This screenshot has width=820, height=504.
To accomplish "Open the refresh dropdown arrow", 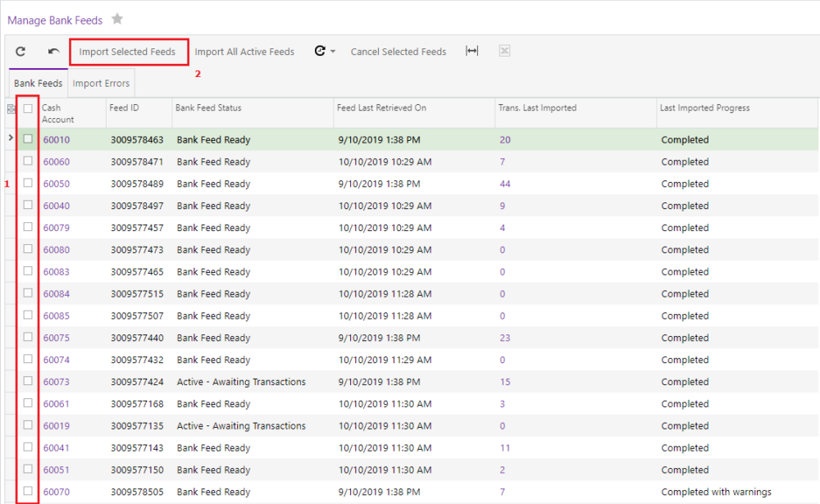I will (332, 51).
